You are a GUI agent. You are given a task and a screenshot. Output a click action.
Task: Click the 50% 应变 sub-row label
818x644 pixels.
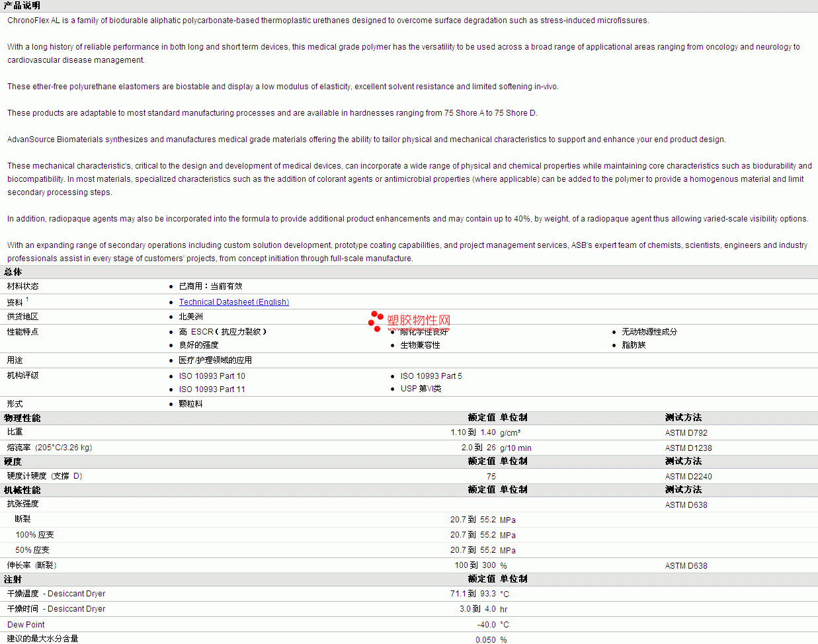(x=32, y=550)
